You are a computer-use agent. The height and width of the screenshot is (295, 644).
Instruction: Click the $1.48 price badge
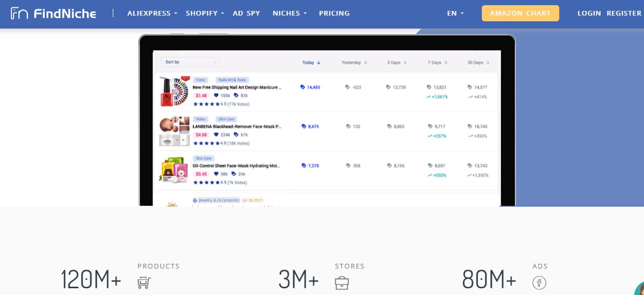click(201, 96)
